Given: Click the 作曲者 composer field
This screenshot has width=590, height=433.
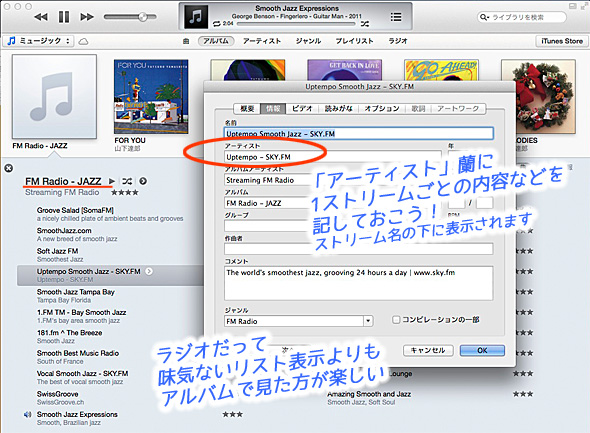Looking at the screenshot, I should click(359, 249).
